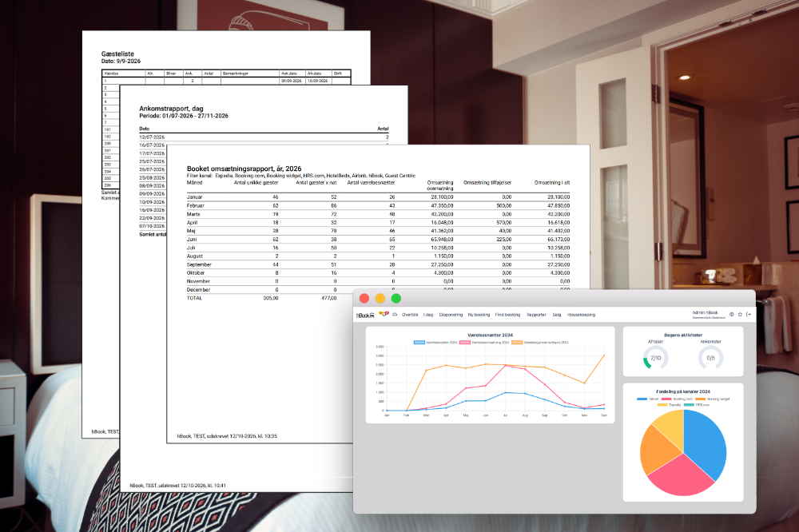This screenshot has width=799, height=532.
Task: Go to the Overblik tab
Action: click(x=410, y=315)
